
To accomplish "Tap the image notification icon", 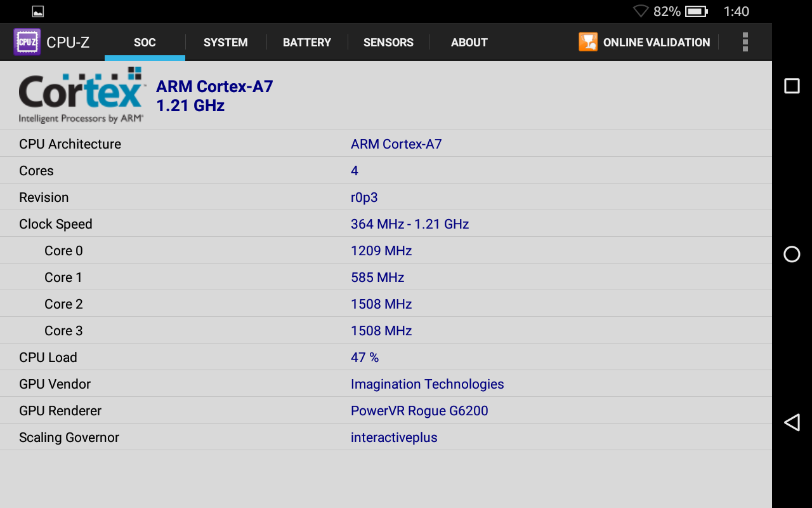I will (x=38, y=11).
